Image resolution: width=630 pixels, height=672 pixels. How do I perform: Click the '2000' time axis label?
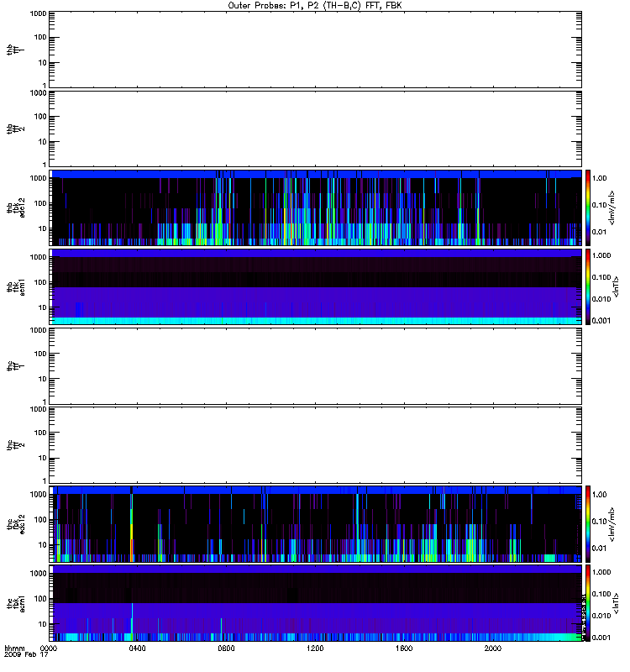[493, 648]
